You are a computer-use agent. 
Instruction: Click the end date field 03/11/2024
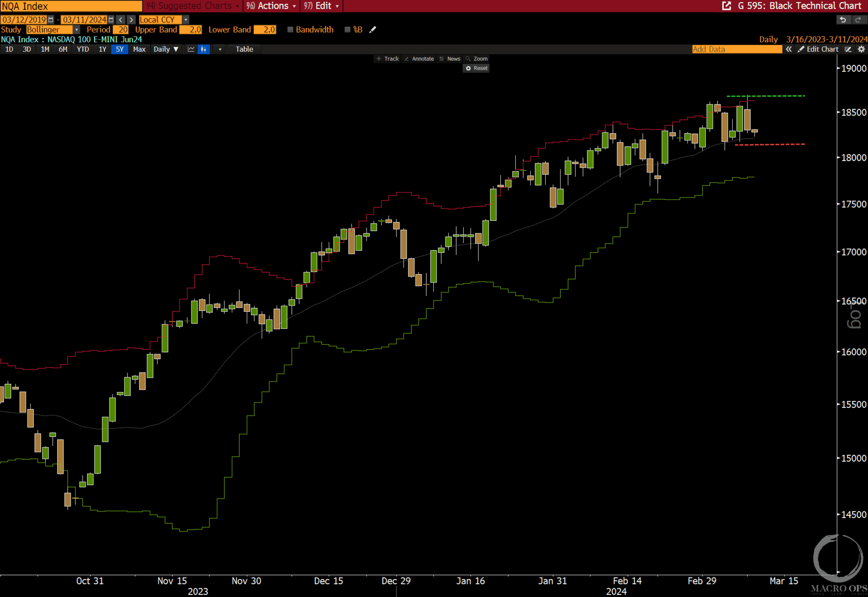click(x=84, y=19)
